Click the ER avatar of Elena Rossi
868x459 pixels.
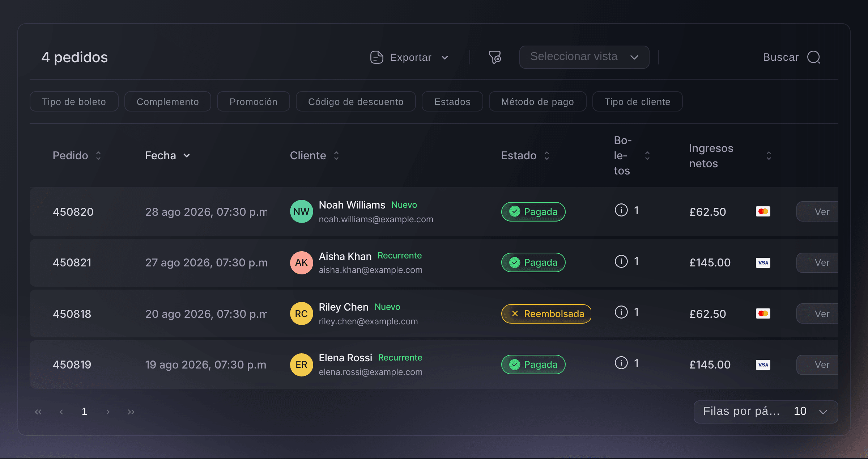[301, 365]
